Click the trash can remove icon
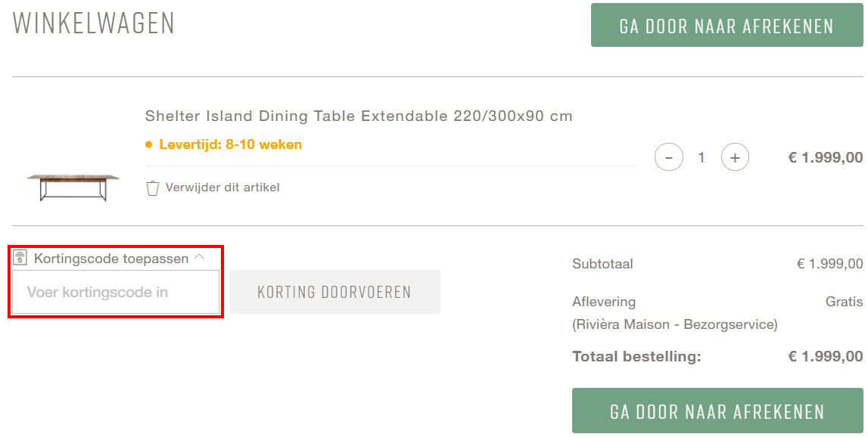The height and width of the screenshot is (437, 868). click(152, 188)
